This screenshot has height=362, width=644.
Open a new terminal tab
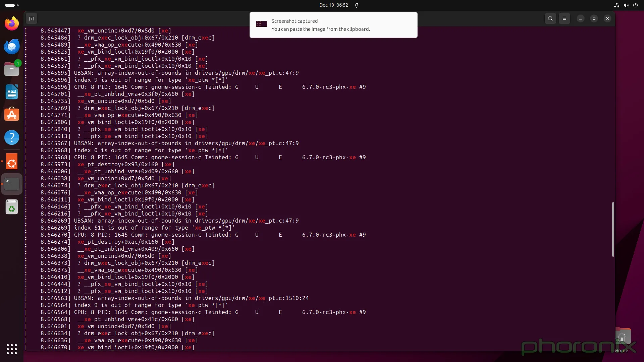tap(32, 18)
